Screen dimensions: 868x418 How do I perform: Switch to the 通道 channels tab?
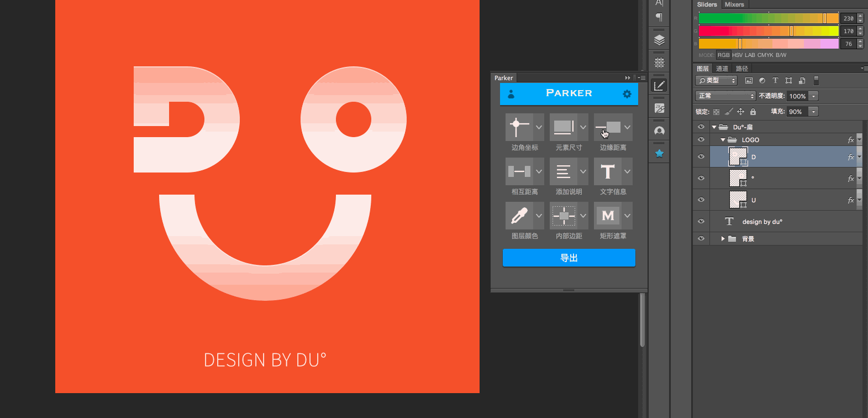pos(722,69)
